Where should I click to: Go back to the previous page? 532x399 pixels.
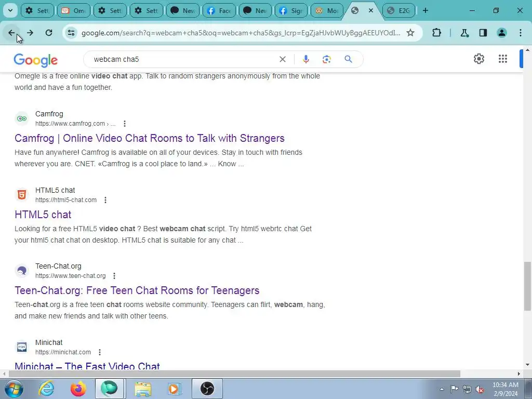coord(11,33)
